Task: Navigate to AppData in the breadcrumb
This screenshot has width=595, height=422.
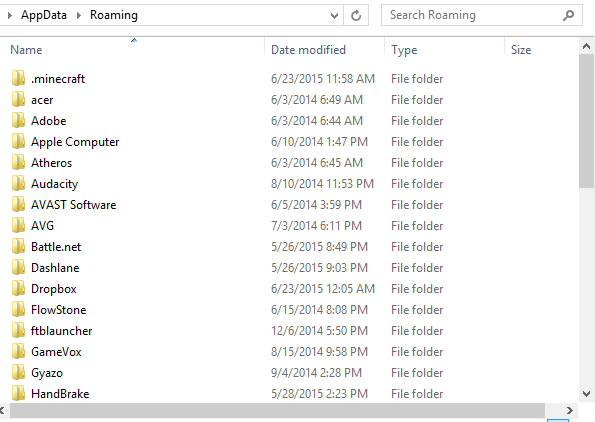Action: pos(44,15)
